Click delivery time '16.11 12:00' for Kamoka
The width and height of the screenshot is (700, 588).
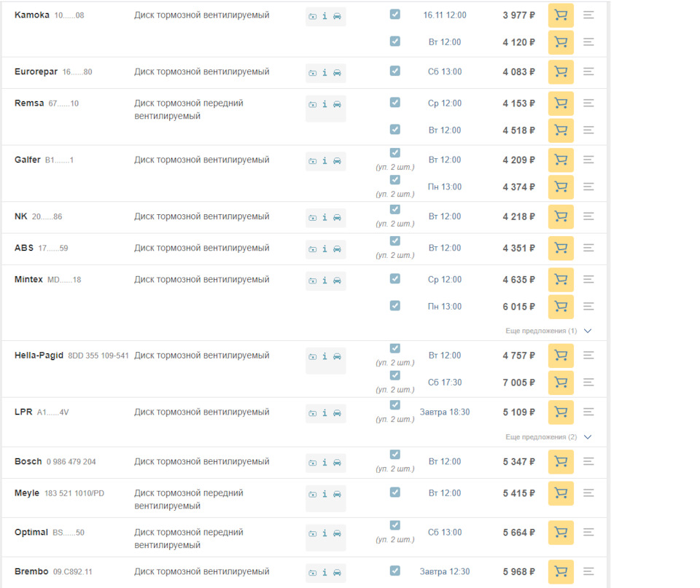(x=445, y=15)
